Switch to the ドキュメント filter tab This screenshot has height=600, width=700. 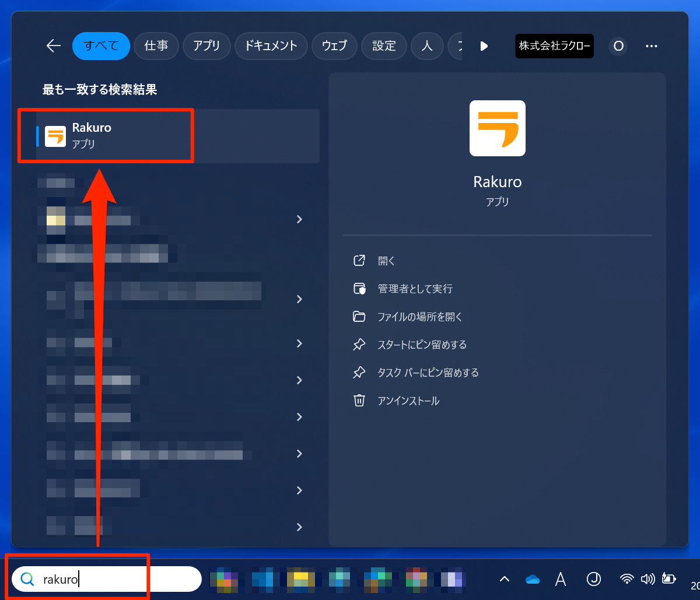[271, 46]
